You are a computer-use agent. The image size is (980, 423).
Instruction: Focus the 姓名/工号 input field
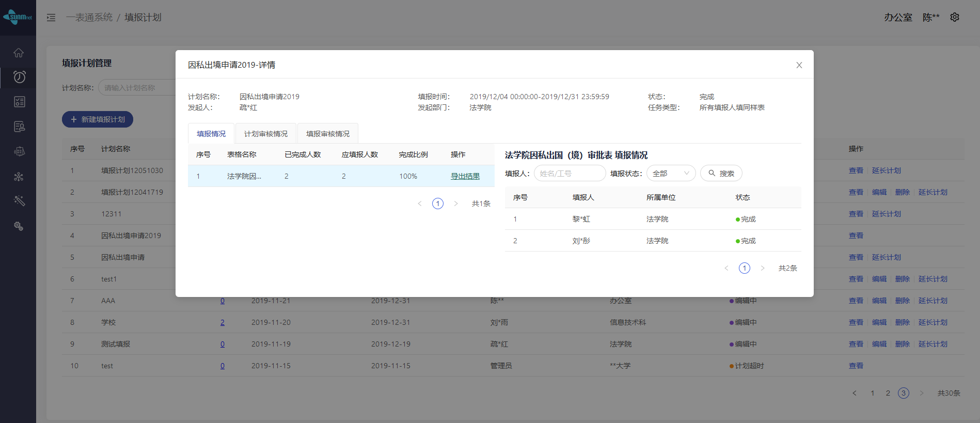(x=570, y=174)
